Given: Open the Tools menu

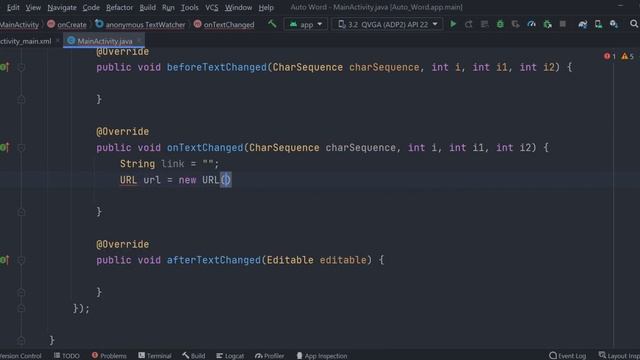Looking at the screenshot, I should click(190, 7).
